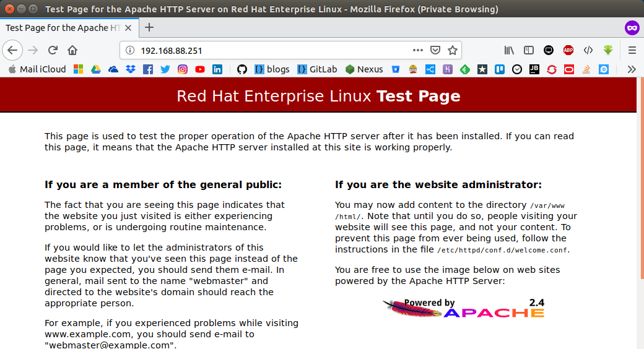Open the YouTube bookmark icon

tap(200, 69)
